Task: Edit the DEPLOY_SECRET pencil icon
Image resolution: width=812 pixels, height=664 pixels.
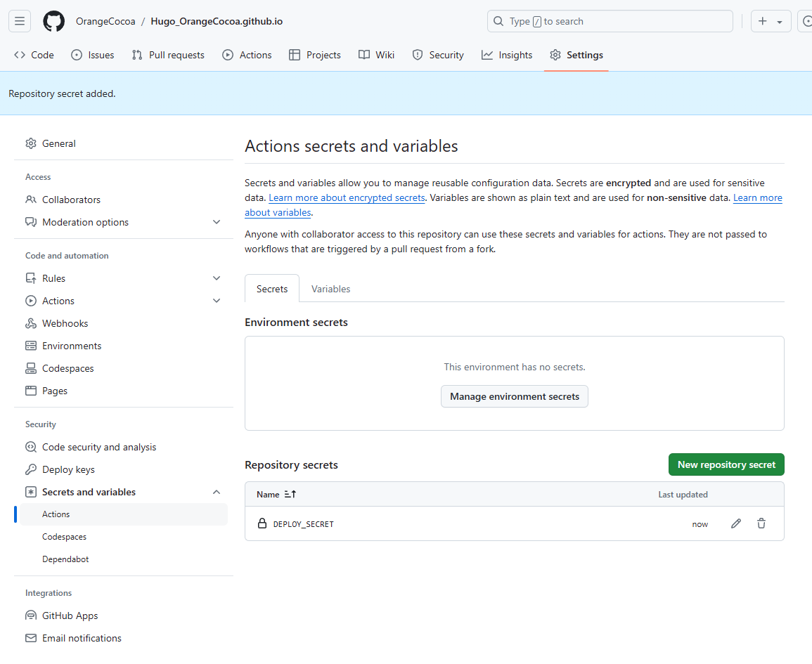Action: click(736, 523)
